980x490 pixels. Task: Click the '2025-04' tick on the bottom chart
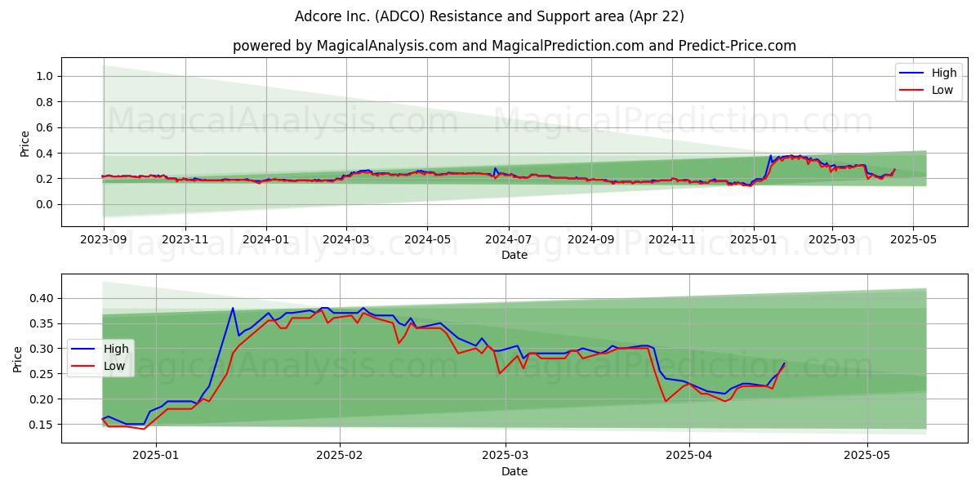(x=689, y=456)
